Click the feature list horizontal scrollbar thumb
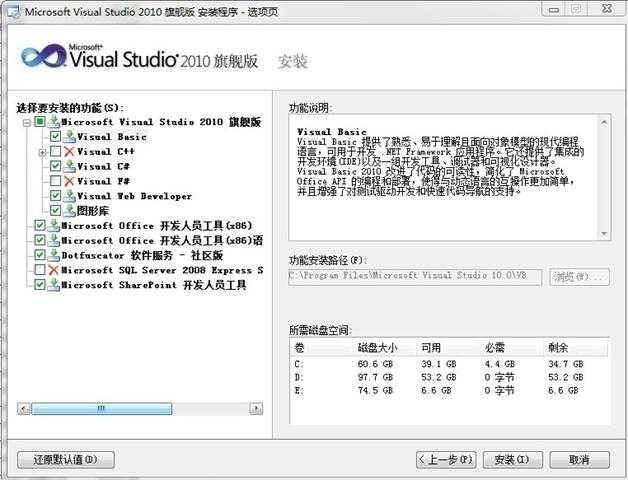This screenshot has height=480, width=628. [x=102, y=409]
